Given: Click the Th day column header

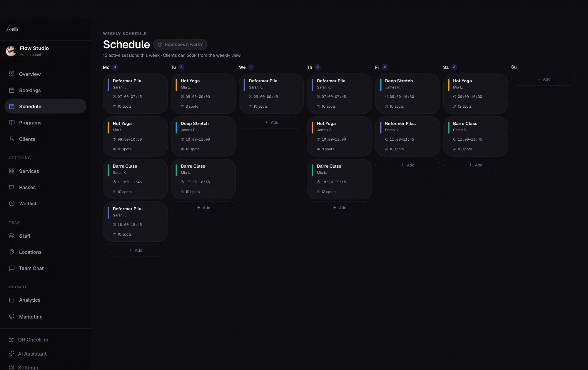Looking at the screenshot, I should coord(309,67).
